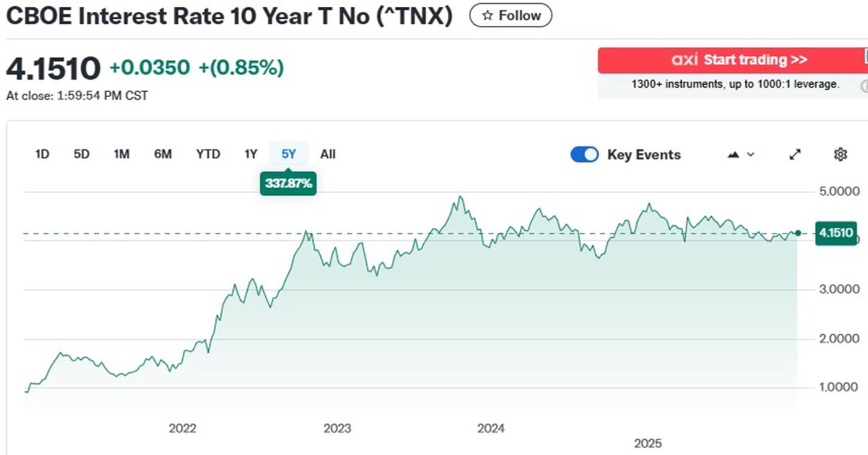Open the mountain chart type dropdown

coord(741,155)
